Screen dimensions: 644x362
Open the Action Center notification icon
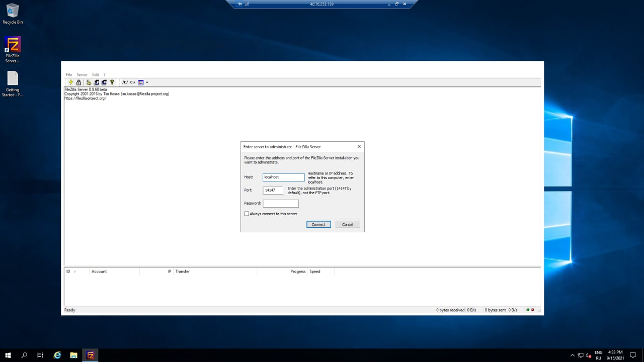633,355
